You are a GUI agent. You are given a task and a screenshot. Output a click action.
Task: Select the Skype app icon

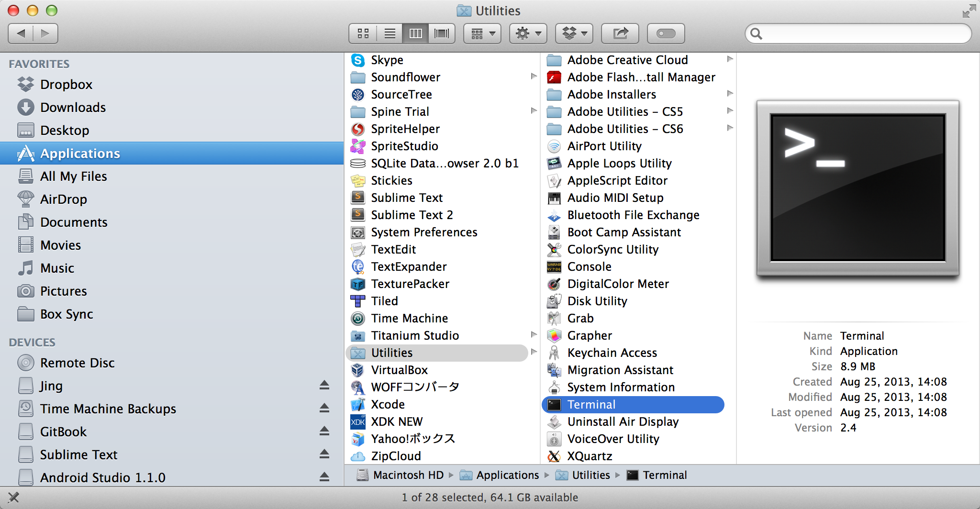point(358,60)
